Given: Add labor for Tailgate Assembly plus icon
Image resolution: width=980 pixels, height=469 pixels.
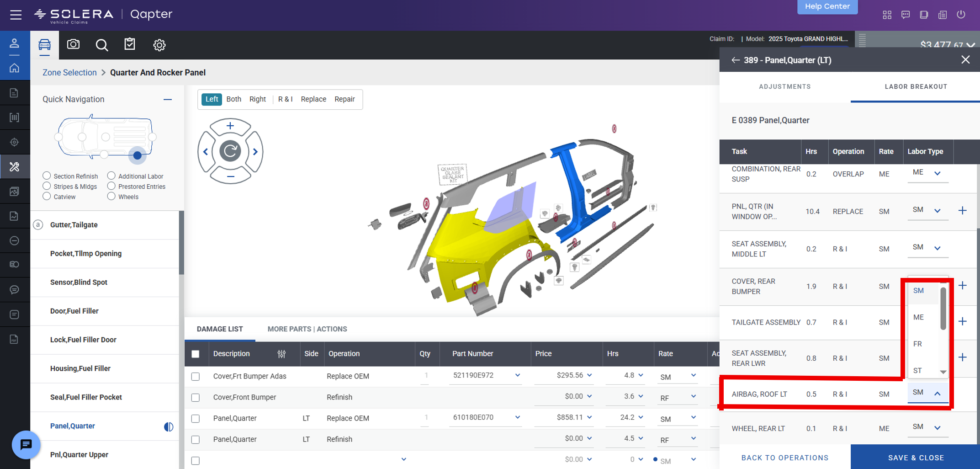Looking at the screenshot, I should [x=963, y=321].
